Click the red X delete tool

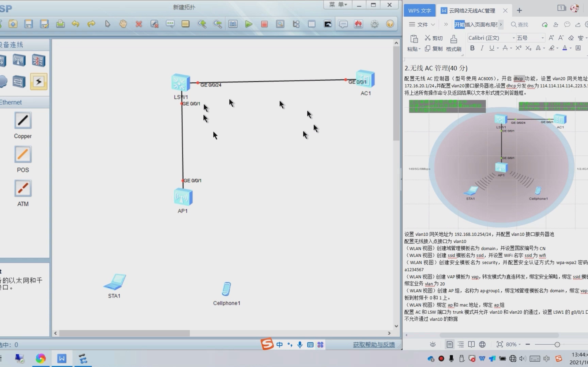(139, 24)
